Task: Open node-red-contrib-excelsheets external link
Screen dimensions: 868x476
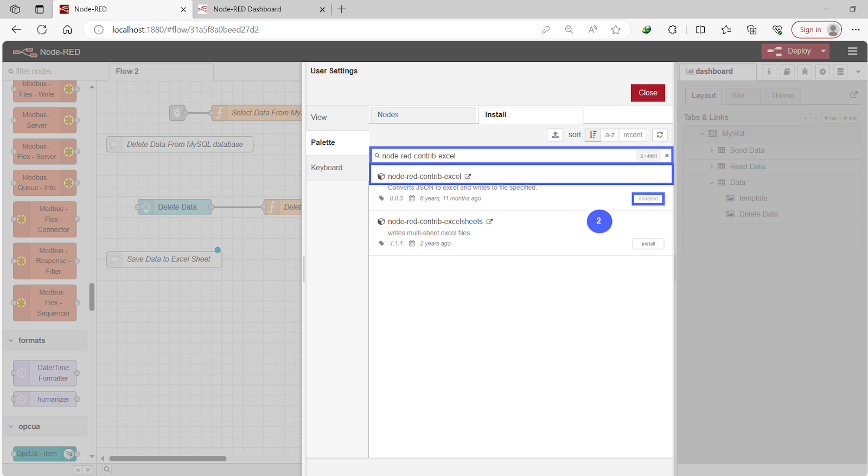Action: pyautogui.click(x=489, y=221)
